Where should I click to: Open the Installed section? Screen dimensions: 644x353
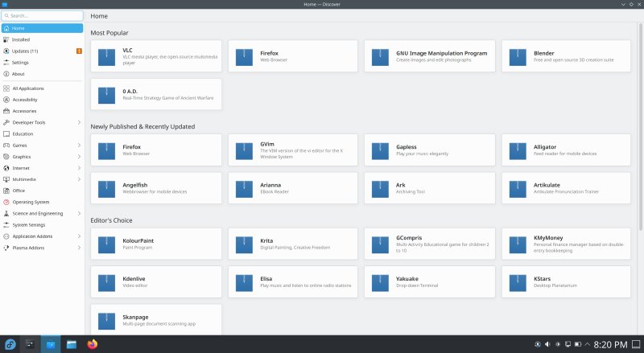tap(42, 39)
